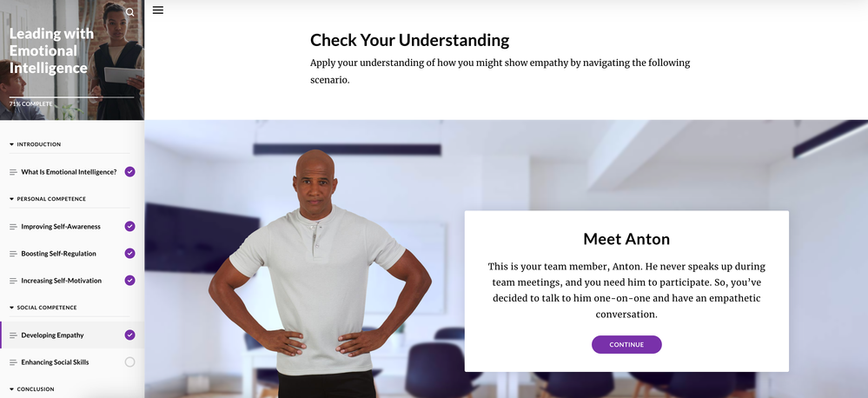Open the Enhancing Social Skills lesson
Screen dimensions: 868x398
tap(55, 362)
